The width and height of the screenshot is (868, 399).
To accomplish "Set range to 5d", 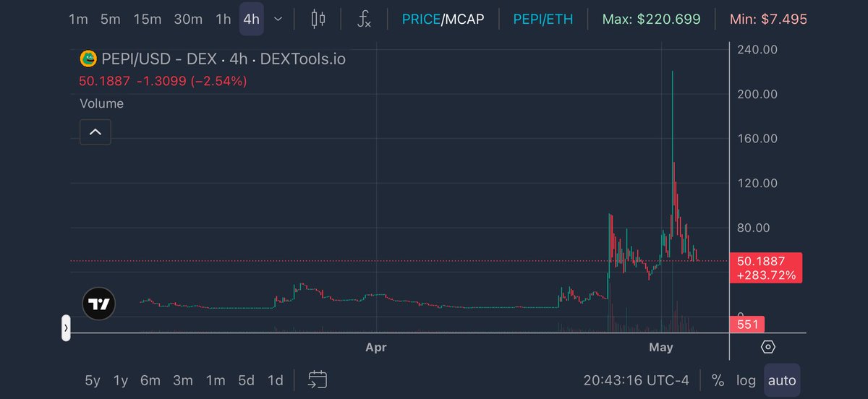I will pos(247,379).
